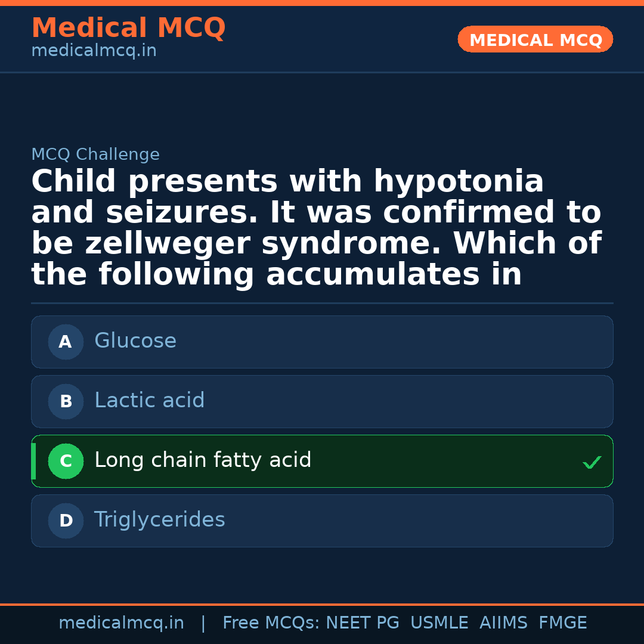Click the letter A circle badge

pos(66,342)
